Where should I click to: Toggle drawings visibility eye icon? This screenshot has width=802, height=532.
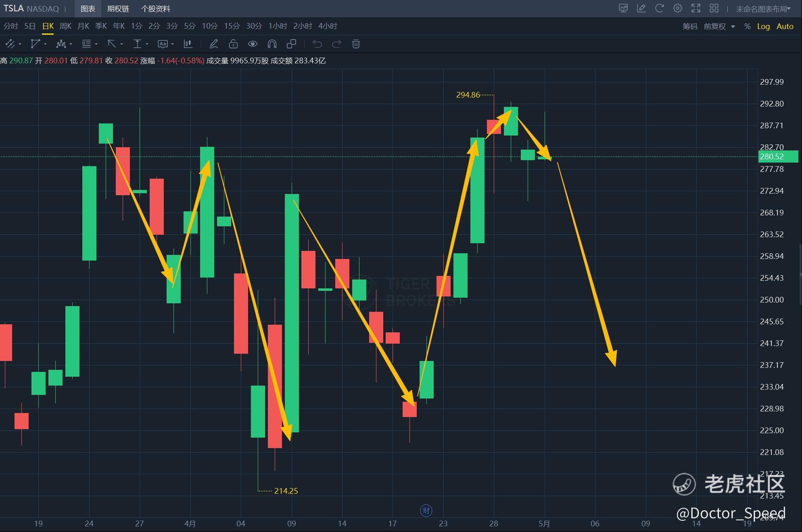point(253,44)
